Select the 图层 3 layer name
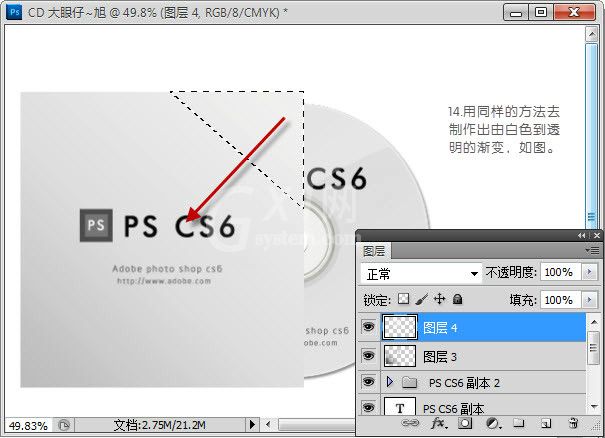 pyautogui.click(x=440, y=357)
